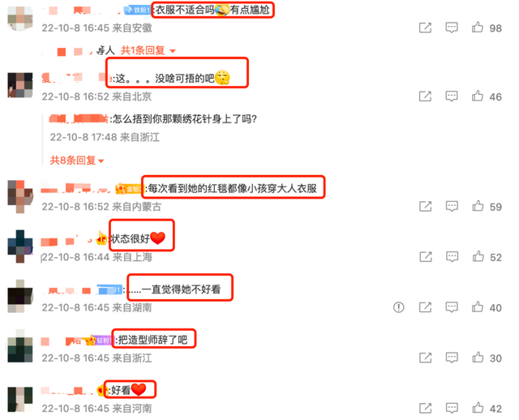Open the 浙江 reply author's name

tap(79, 118)
